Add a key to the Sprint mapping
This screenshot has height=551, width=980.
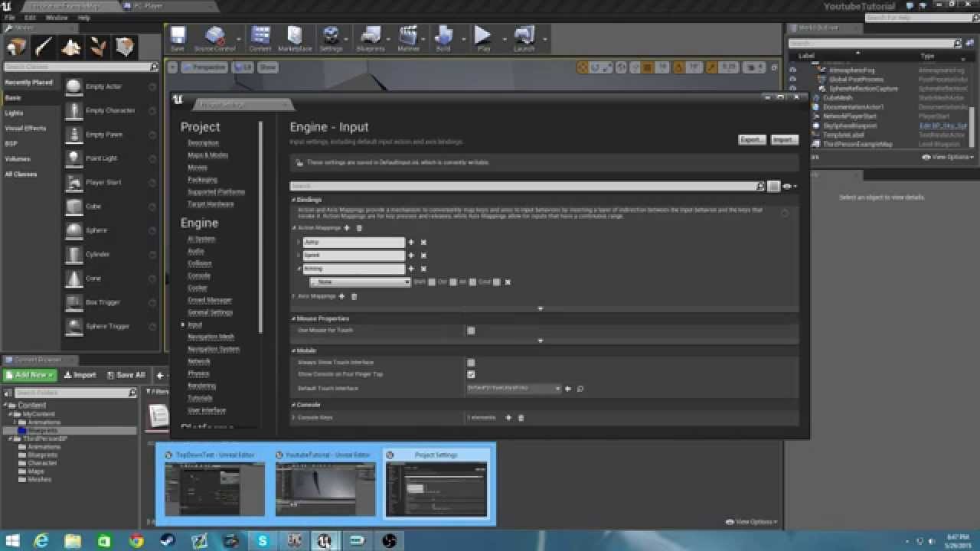pos(411,256)
